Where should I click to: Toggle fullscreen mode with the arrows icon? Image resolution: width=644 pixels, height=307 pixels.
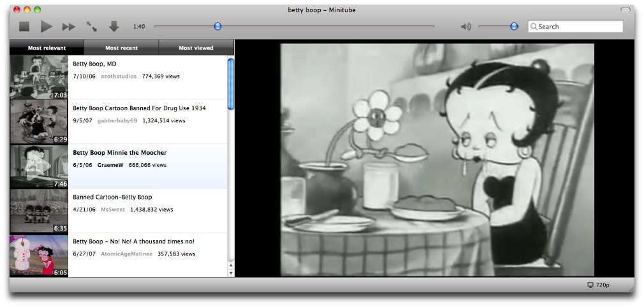92,27
